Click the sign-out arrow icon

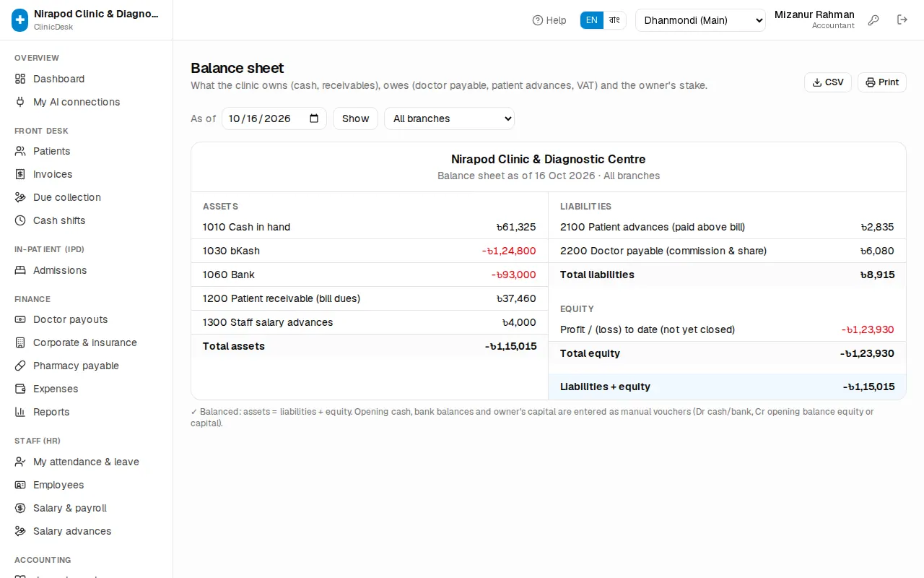pyautogui.click(x=902, y=20)
